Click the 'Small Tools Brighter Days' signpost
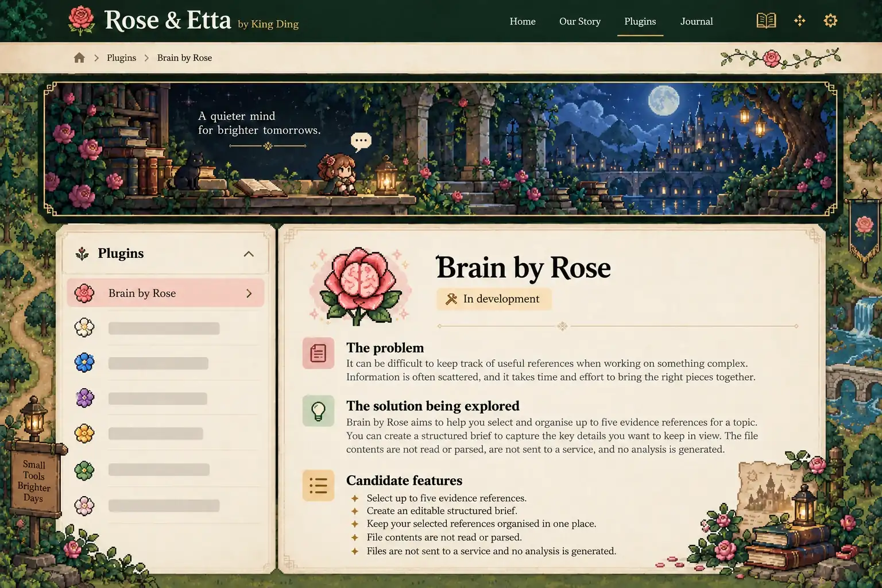The width and height of the screenshot is (882, 588). (x=34, y=481)
